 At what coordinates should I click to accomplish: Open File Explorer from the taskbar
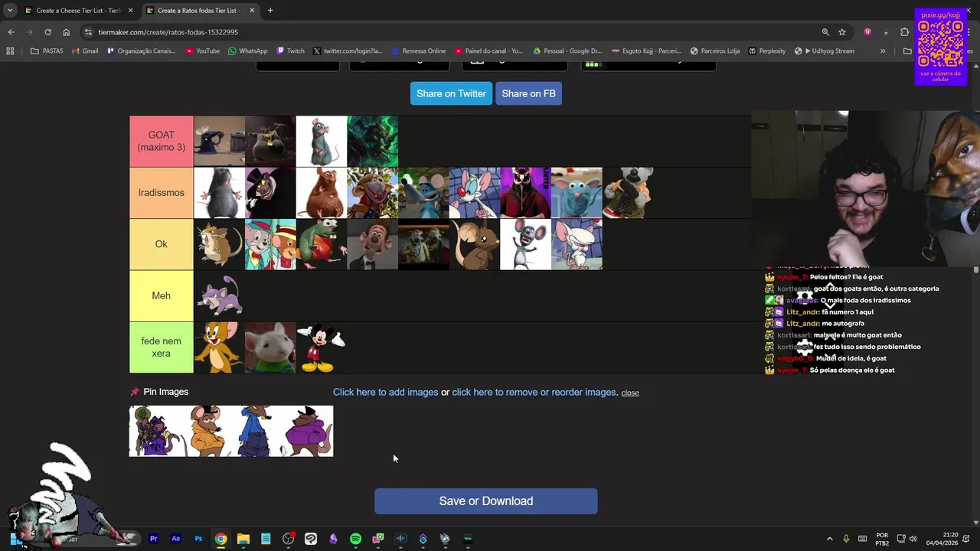tap(243, 539)
